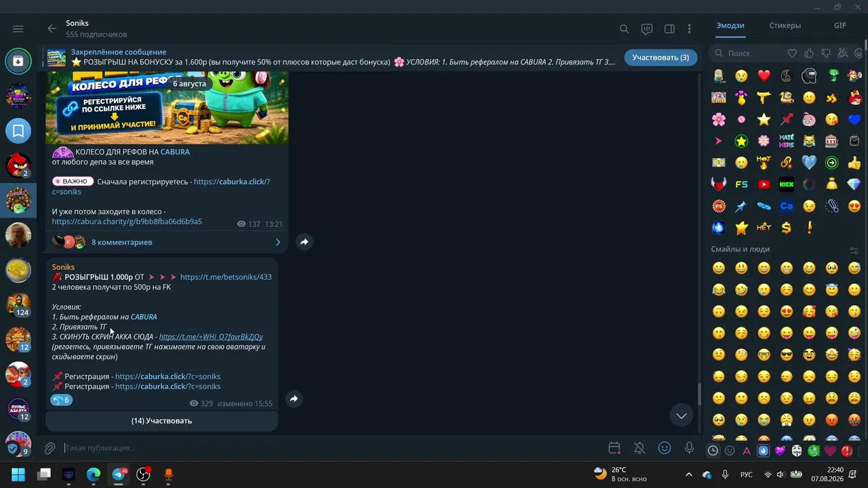868x488 pixels.
Task: Focus the Тихая публикация message field
Action: tap(332, 448)
